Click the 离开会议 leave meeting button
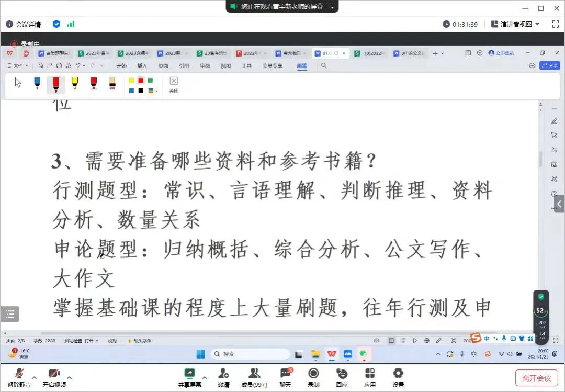The width and height of the screenshot is (565, 392). (536, 378)
